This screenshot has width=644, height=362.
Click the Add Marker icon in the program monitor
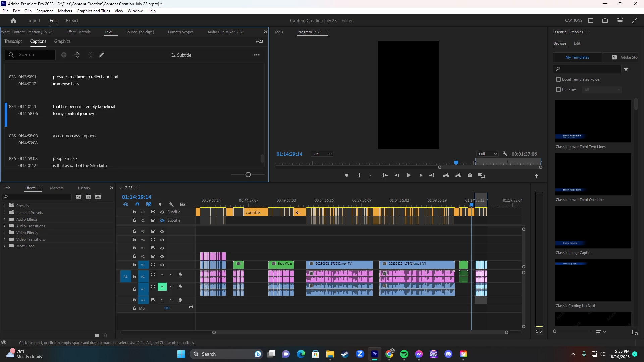347,175
